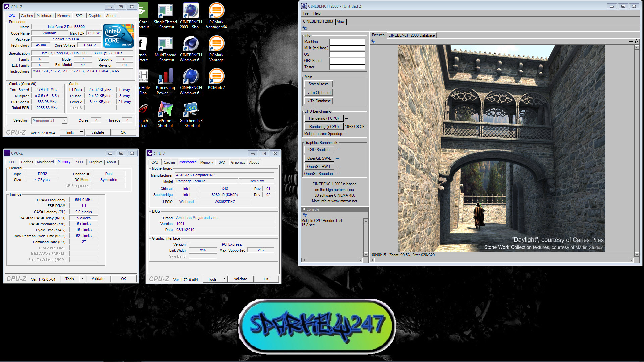The height and width of the screenshot is (362, 644).
Task: Click pin icon below CINEBENCH 2003 tab
Action: click(305, 28)
